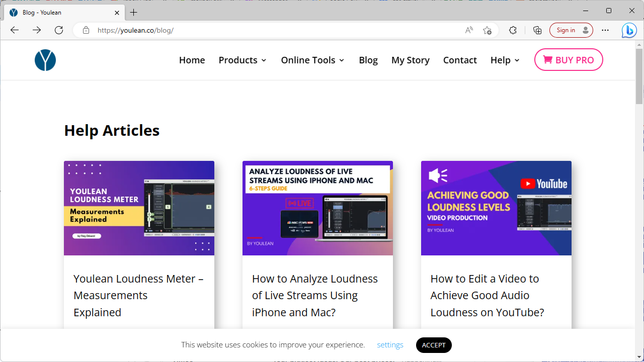
Task: Open Measurements Explained article thumbnail
Action: coord(139,208)
